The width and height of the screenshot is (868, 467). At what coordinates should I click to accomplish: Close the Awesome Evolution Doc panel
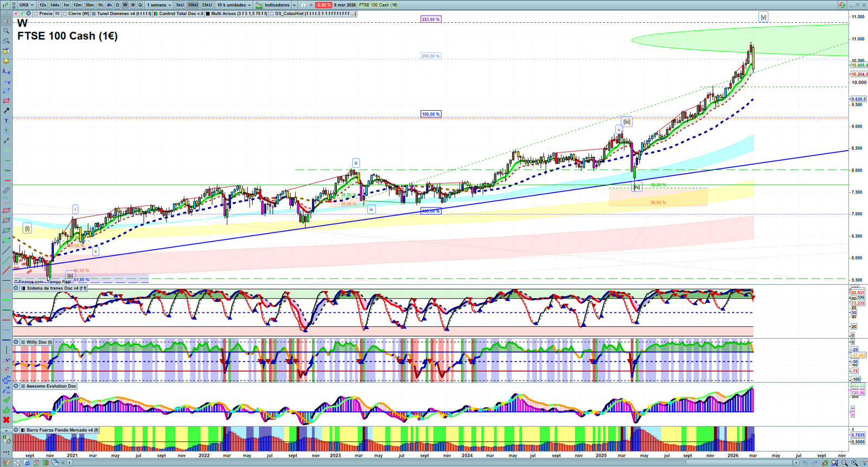coord(16,386)
